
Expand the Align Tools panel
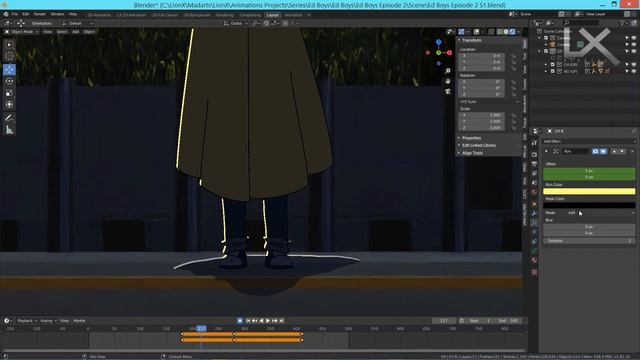point(472,153)
